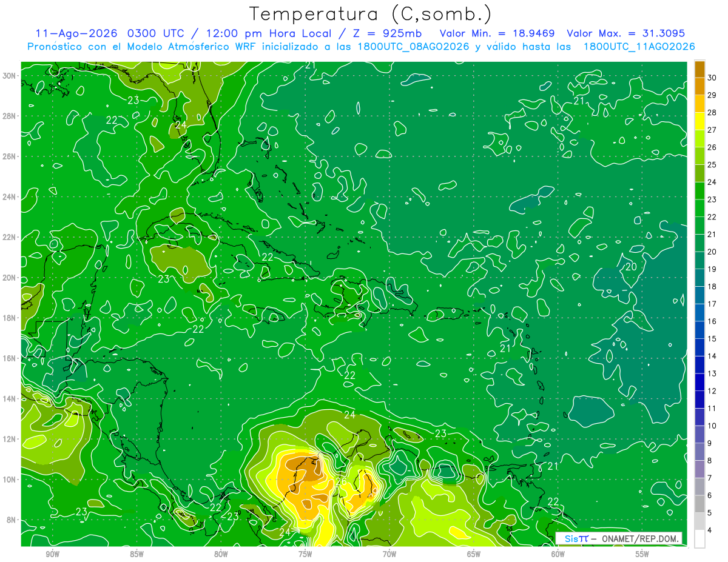Pick the white legend swatch below 4

click(699, 539)
